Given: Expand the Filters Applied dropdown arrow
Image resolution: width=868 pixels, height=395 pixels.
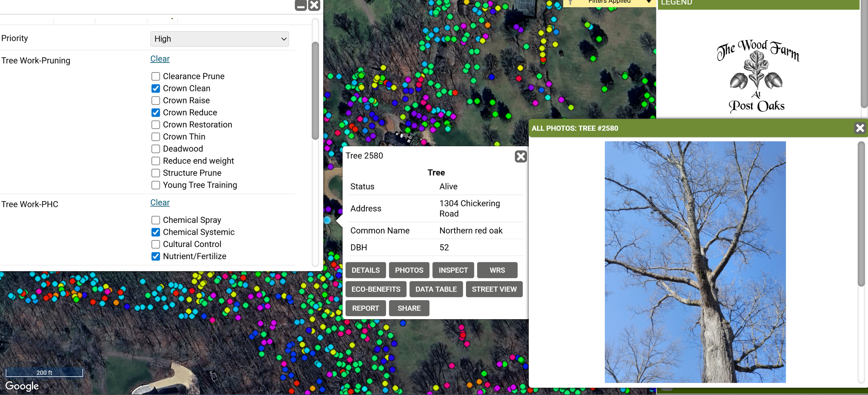Looking at the screenshot, I should click(x=648, y=2).
